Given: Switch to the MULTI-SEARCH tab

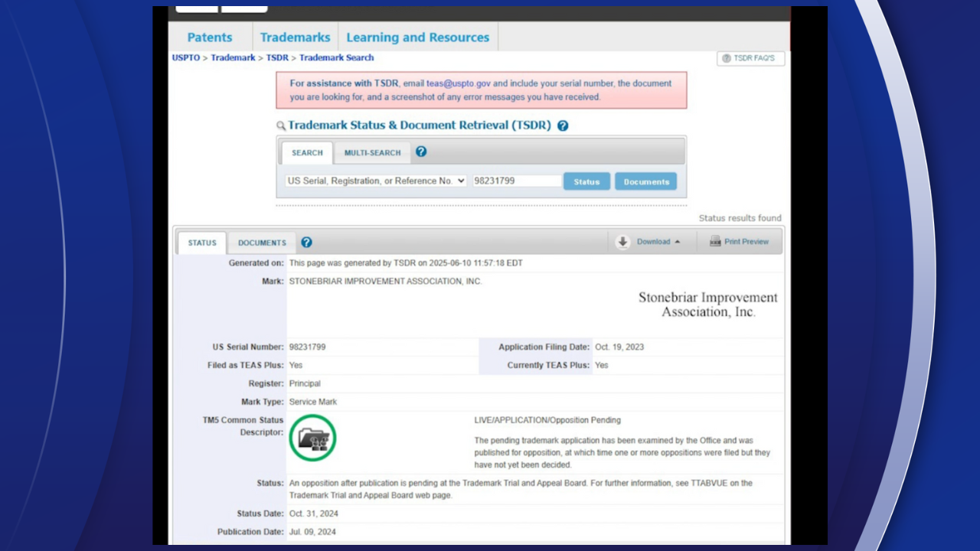Looking at the screenshot, I should (372, 152).
